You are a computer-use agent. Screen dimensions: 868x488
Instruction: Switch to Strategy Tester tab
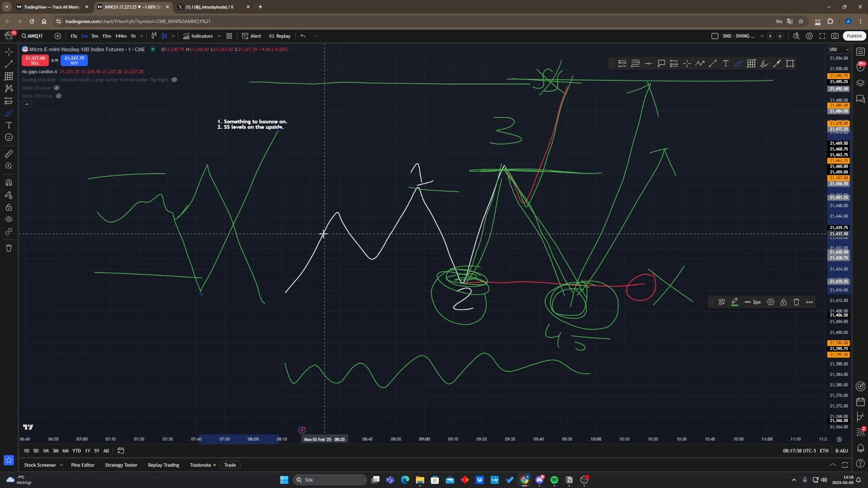pyautogui.click(x=121, y=465)
